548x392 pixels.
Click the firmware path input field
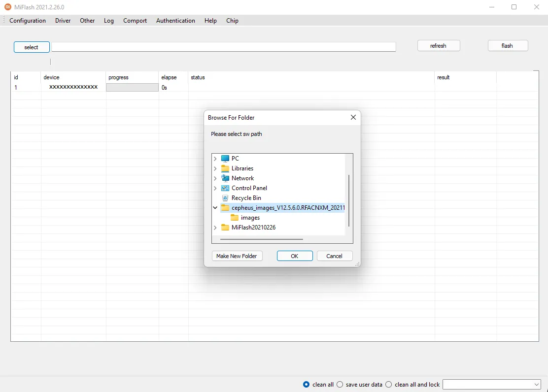(224, 47)
